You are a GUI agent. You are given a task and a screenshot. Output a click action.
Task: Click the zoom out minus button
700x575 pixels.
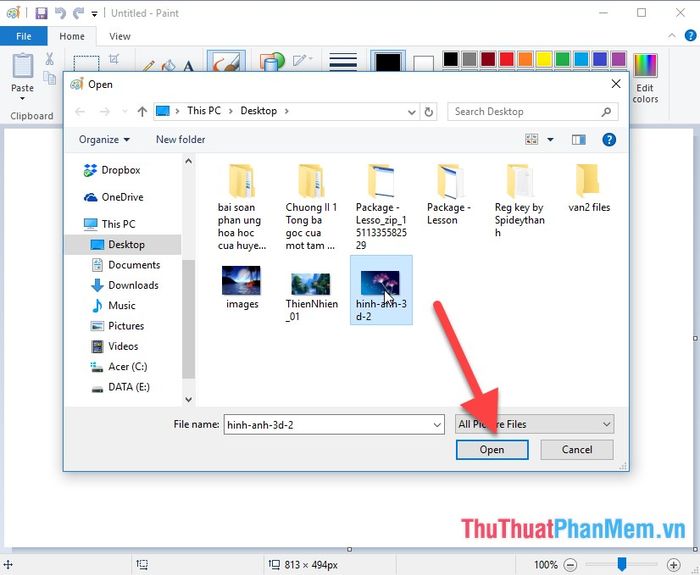pyautogui.click(x=570, y=565)
